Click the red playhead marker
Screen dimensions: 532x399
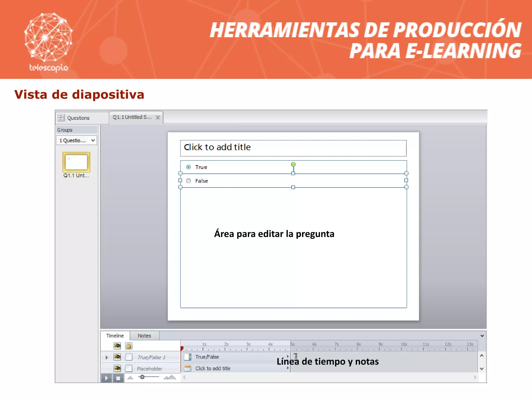pos(182,348)
